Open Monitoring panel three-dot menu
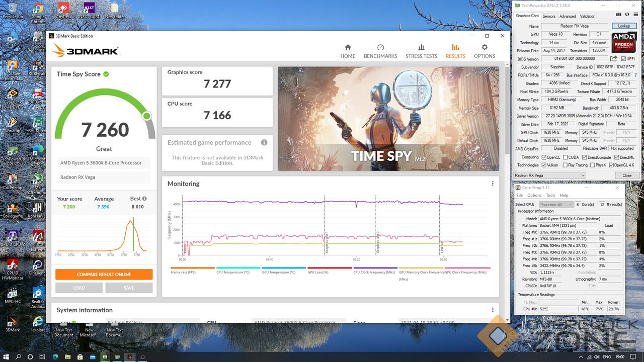 click(493, 184)
